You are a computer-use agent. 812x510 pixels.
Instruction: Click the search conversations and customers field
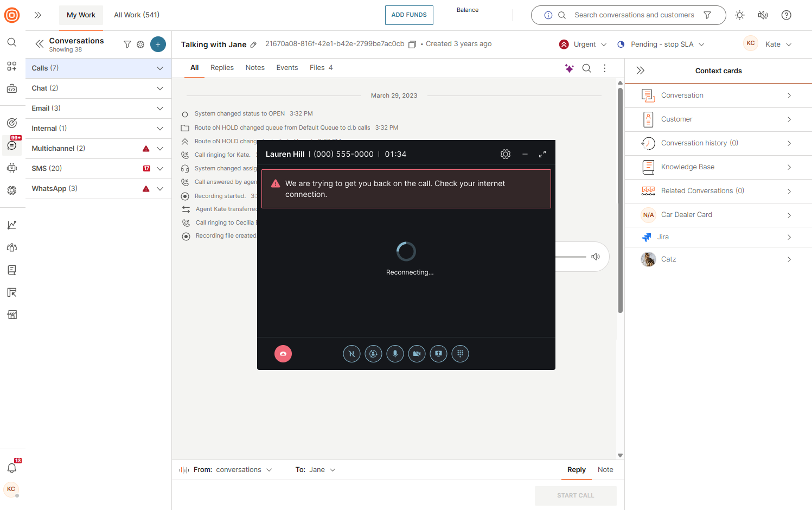(x=634, y=15)
